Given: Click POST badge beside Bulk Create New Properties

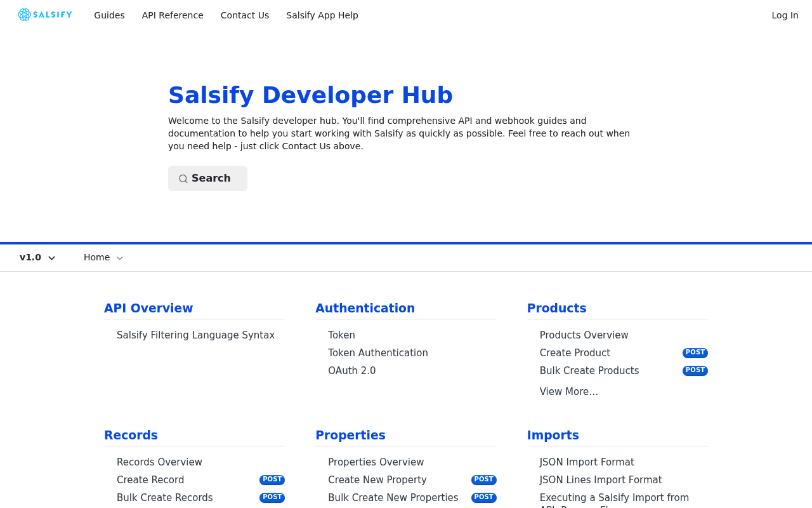Looking at the screenshot, I should coord(484,498).
